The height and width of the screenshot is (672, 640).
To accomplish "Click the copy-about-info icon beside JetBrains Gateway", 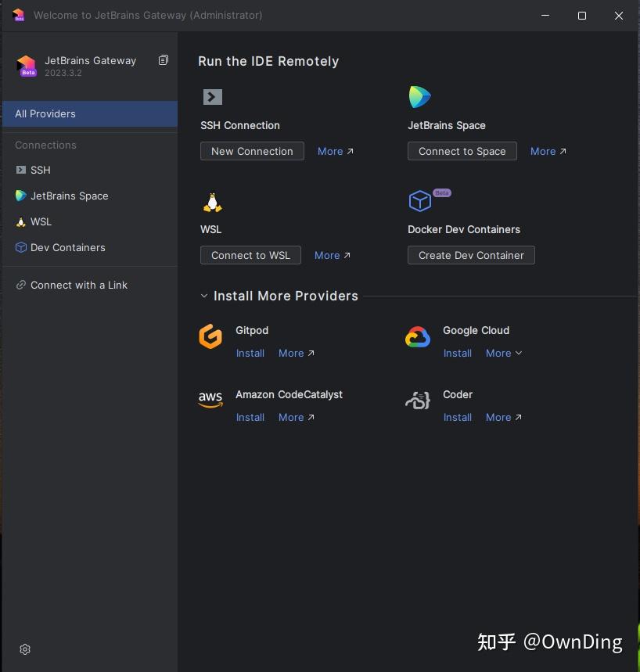I will click(x=163, y=60).
